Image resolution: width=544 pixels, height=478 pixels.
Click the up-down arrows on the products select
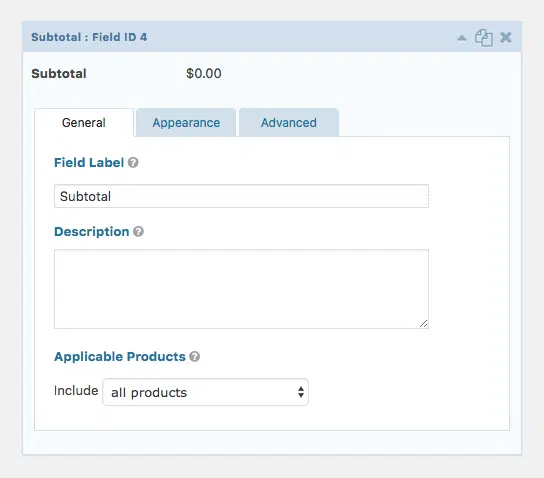click(x=301, y=392)
